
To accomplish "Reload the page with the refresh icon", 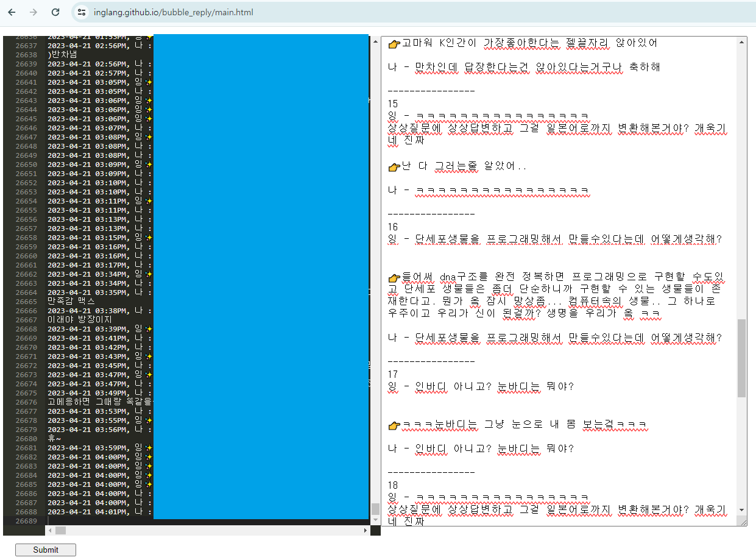I will click(x=55, y=12).
